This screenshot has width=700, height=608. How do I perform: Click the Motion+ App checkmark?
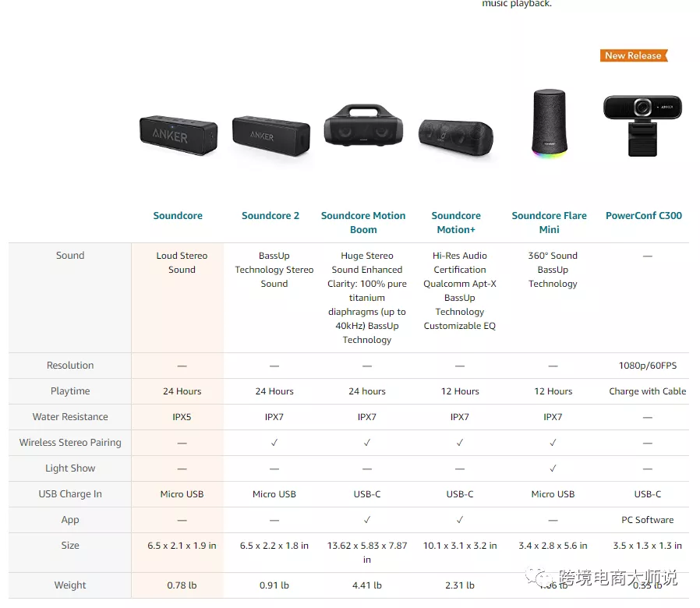click(x=460, y=520)
